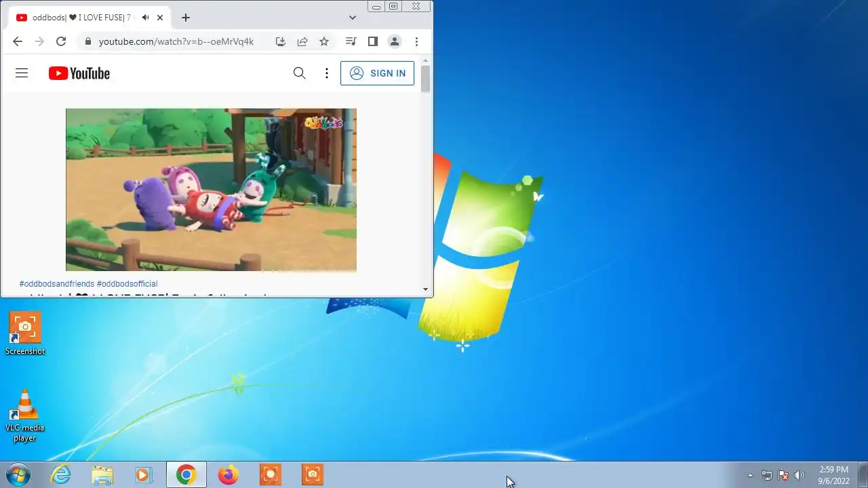Click the Show desktop strip
The image size is (868, 488).
863,474
